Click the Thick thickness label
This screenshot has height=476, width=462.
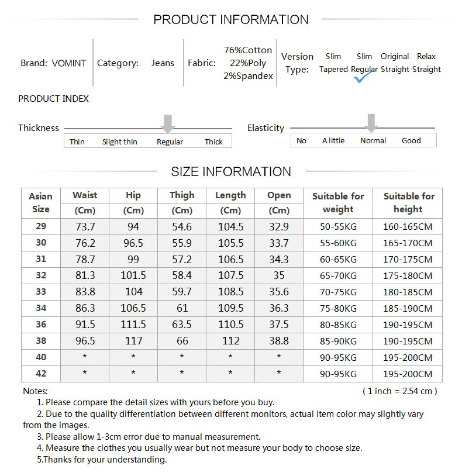pos(213,142)
